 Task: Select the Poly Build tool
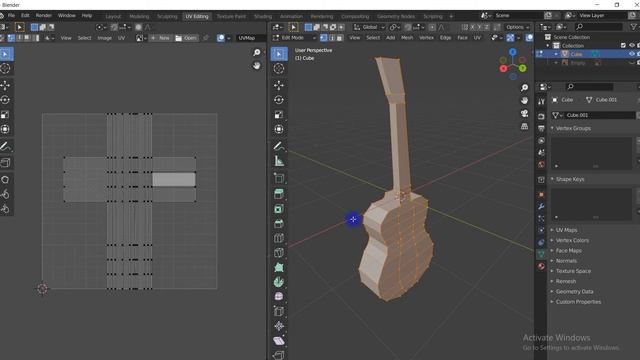279,268
